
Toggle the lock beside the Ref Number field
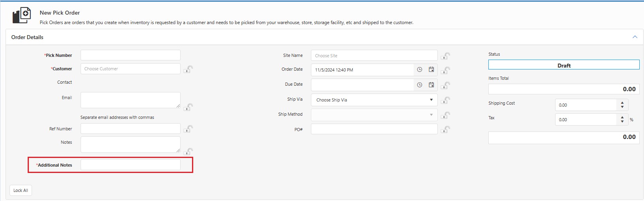click(x=188, y=129)
